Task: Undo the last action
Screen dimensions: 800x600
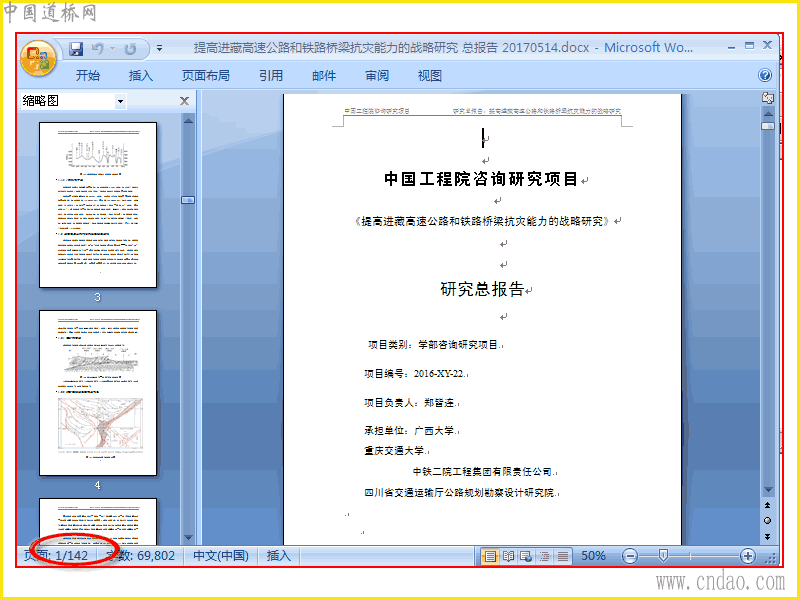Action: pos(97,48)
